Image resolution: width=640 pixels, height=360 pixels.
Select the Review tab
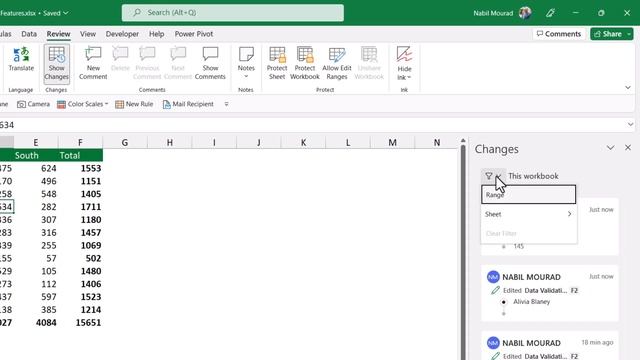point(58,34)
